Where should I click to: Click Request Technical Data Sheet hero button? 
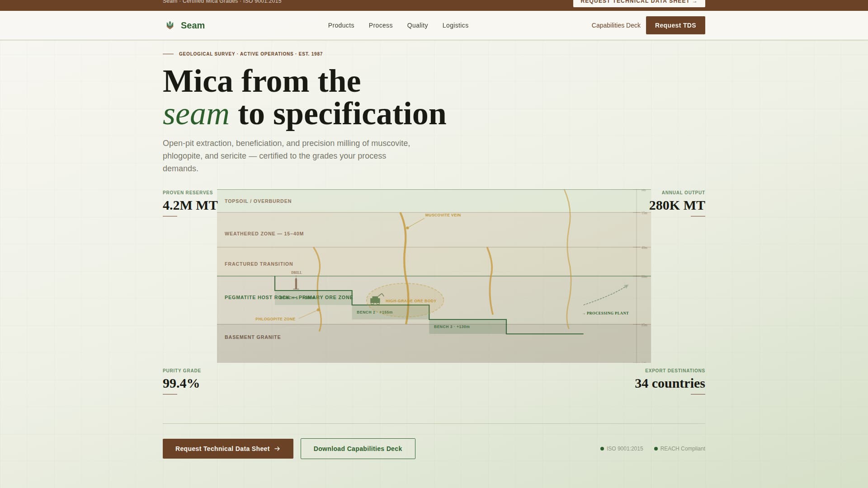coord(228,449)
